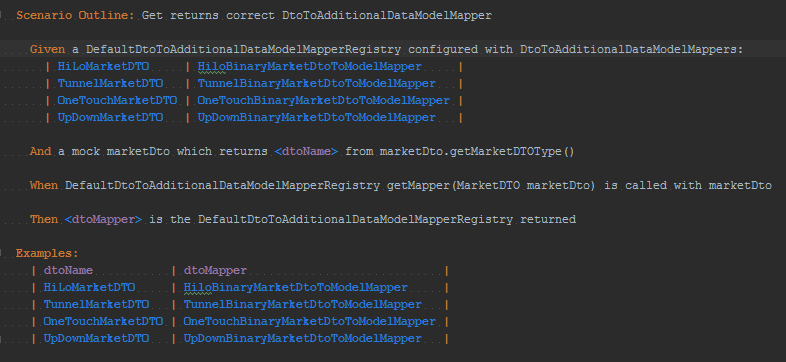Click the dtoMapper header in Examples table
Screen dimensions: 786x362
pyautogui.click(x=215, y=271)
